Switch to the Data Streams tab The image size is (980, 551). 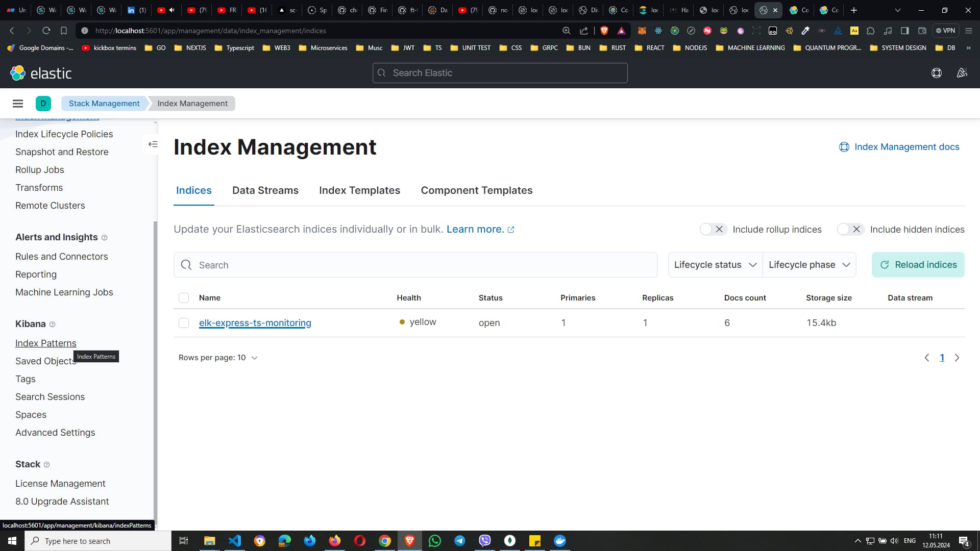265,190
